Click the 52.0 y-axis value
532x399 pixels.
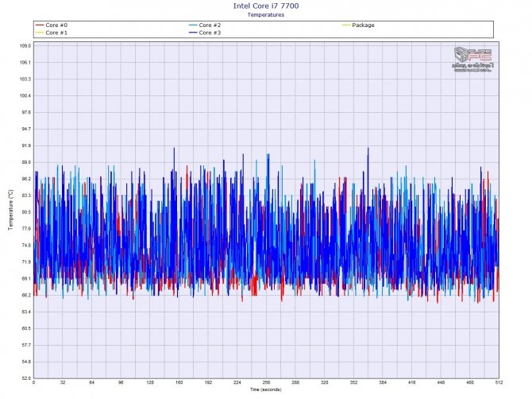pyautogui.click(x=26, y=378)
